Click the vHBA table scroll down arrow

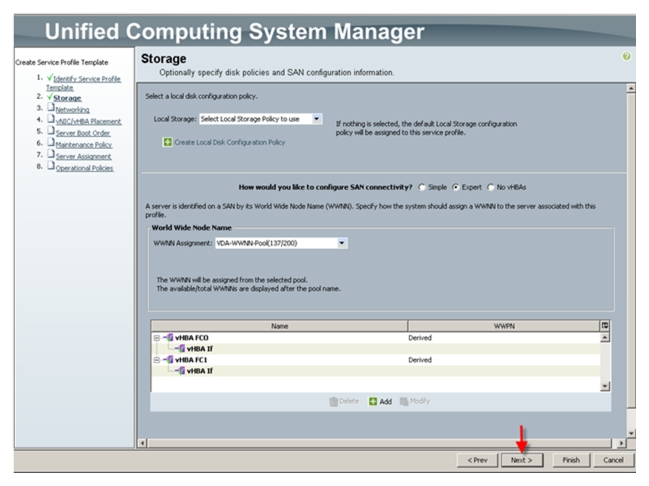pyautogui.click(x=605, y=386)
